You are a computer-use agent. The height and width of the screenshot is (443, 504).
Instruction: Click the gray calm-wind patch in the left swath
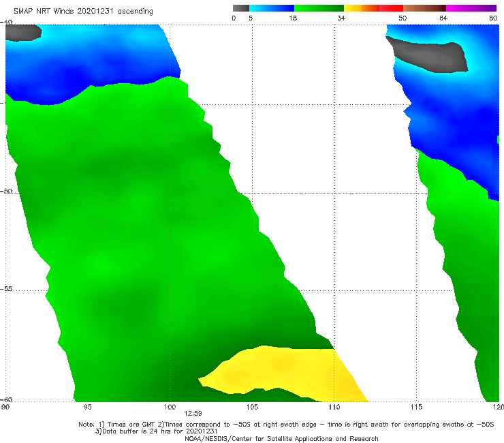22,33
